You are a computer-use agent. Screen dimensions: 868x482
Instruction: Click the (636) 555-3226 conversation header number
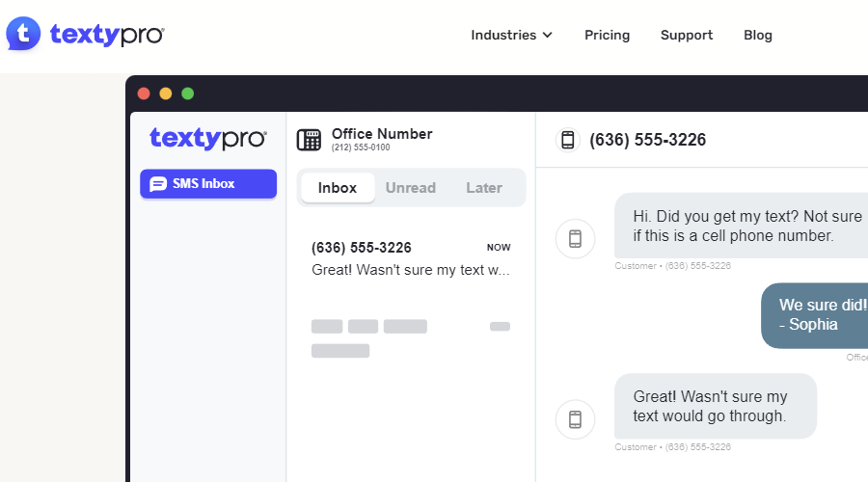pos(648,140)
